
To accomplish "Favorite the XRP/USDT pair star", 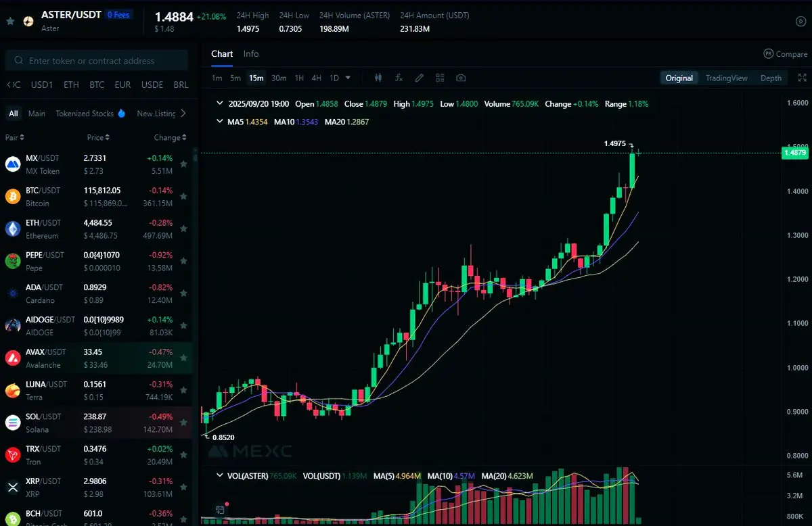I will click(183, 487).
